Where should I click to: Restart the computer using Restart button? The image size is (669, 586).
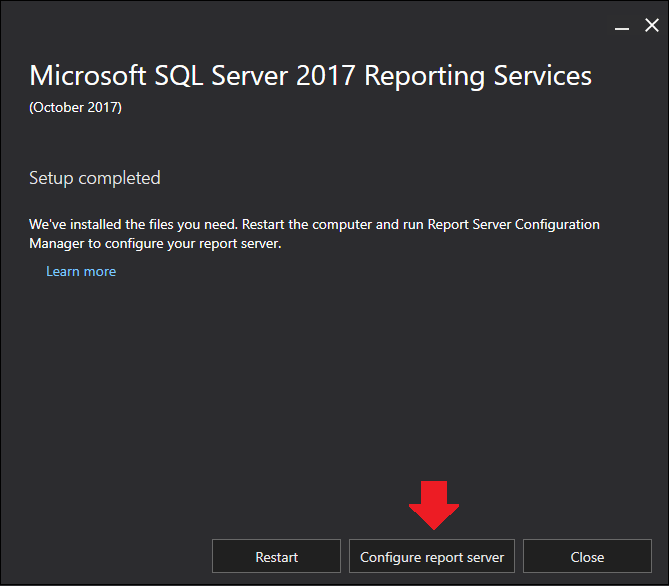click(x=276, y=556)
